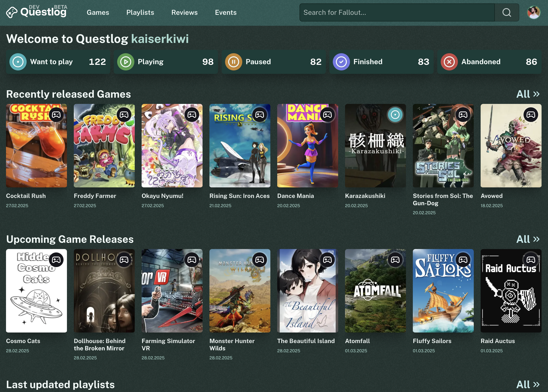Open the Finished 83 list

[381, 62]
